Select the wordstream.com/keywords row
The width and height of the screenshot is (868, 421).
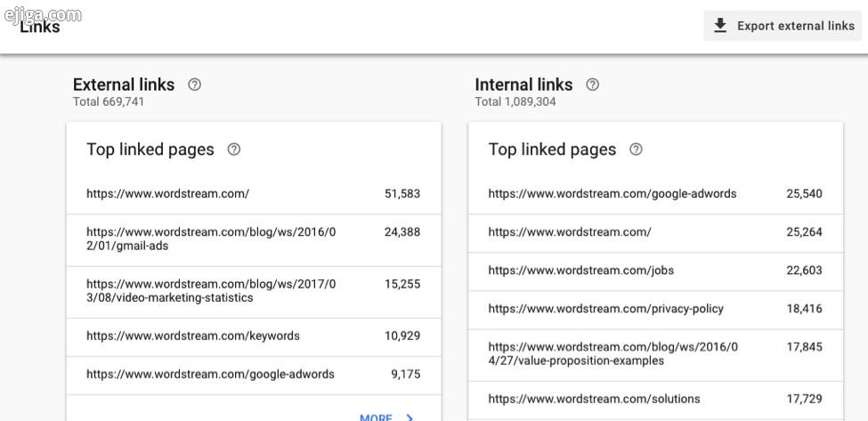[254, 336]
